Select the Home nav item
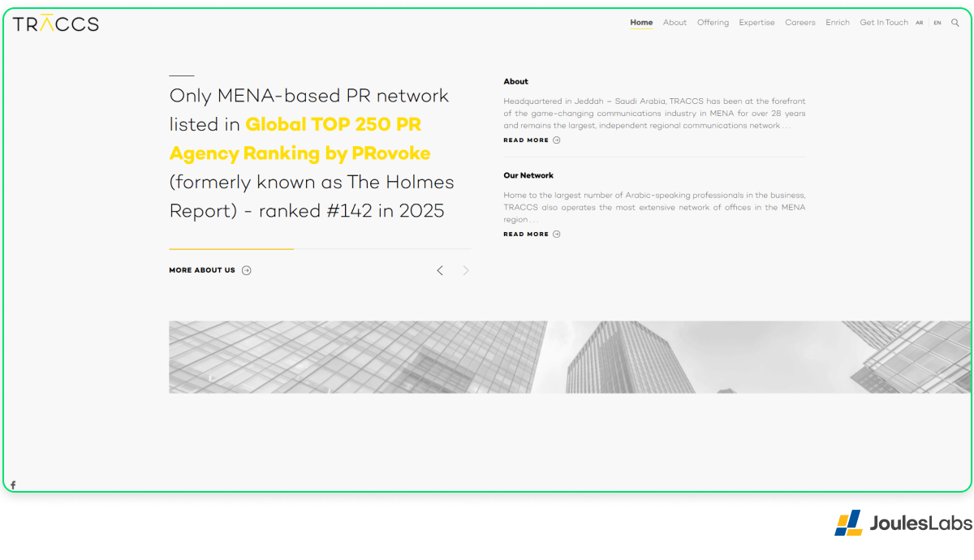The image size is (974, 560). (641, 23)
